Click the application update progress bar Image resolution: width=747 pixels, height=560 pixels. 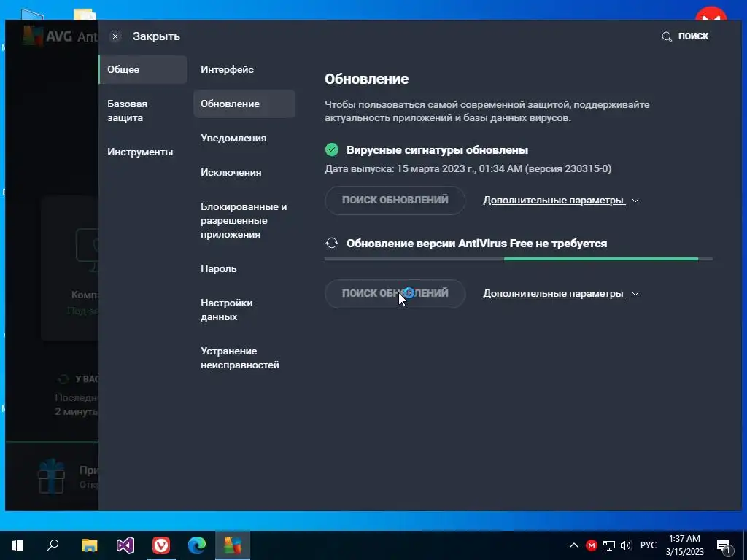[x=519, y=259]
